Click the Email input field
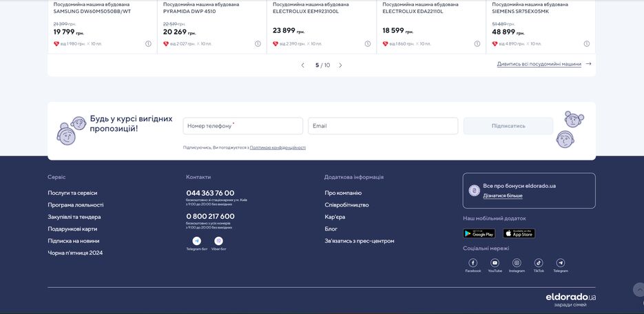644x314 pixels. pos(383,126)
